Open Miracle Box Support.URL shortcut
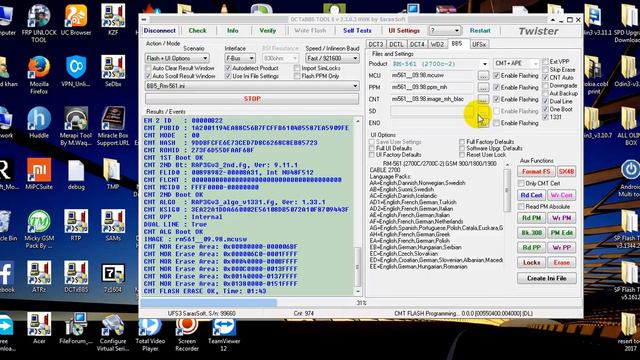This screenshot has width=640, height=360. click(x=113, y=127)
